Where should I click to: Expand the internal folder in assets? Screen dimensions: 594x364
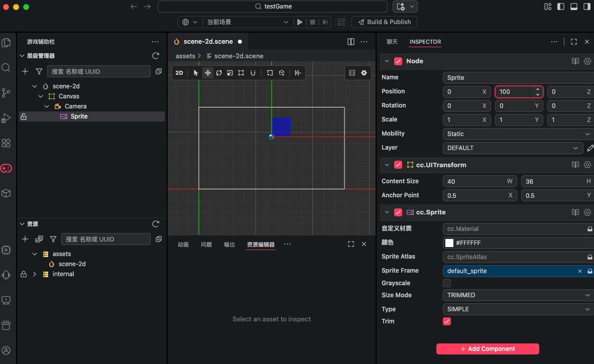35,274
